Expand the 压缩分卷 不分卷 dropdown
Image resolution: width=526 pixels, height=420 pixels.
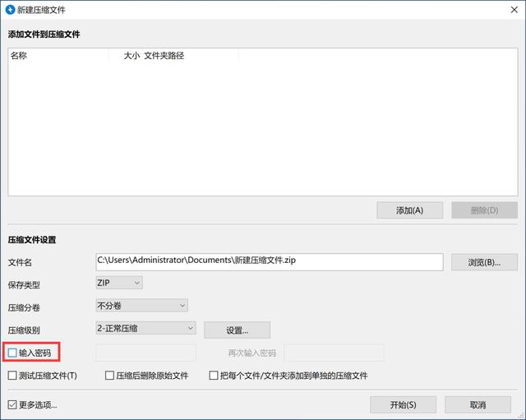point(141,306)
